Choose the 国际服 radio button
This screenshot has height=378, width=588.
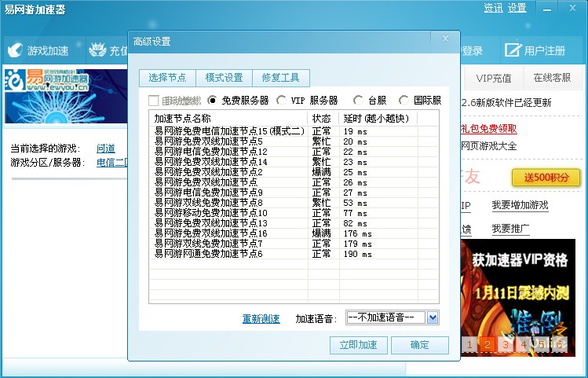pos(404,101)
